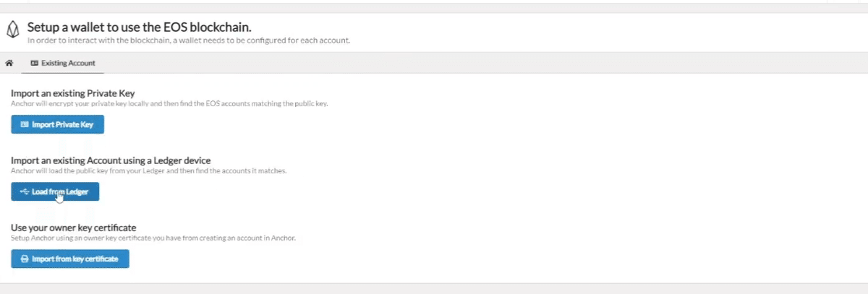Click the 'Anchor will encrypt your private key' description
The height and width of the screenshot is (294, 868).
coord(169,104)
